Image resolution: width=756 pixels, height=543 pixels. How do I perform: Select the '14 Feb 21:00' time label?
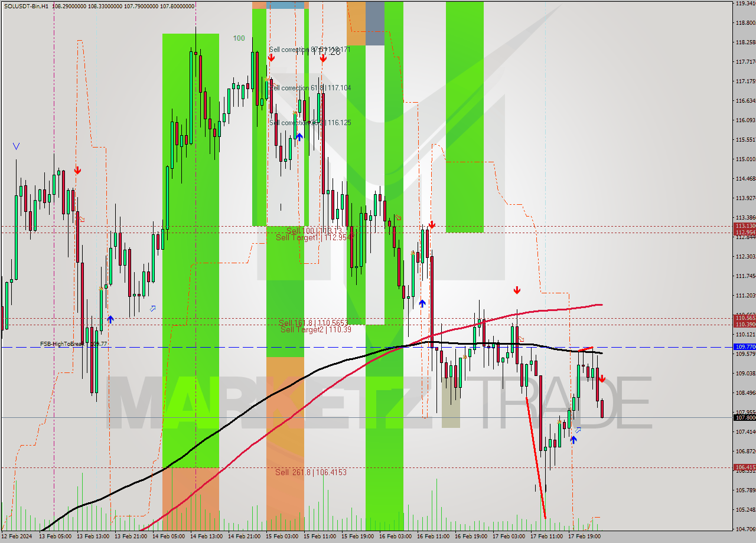[244, 537]
